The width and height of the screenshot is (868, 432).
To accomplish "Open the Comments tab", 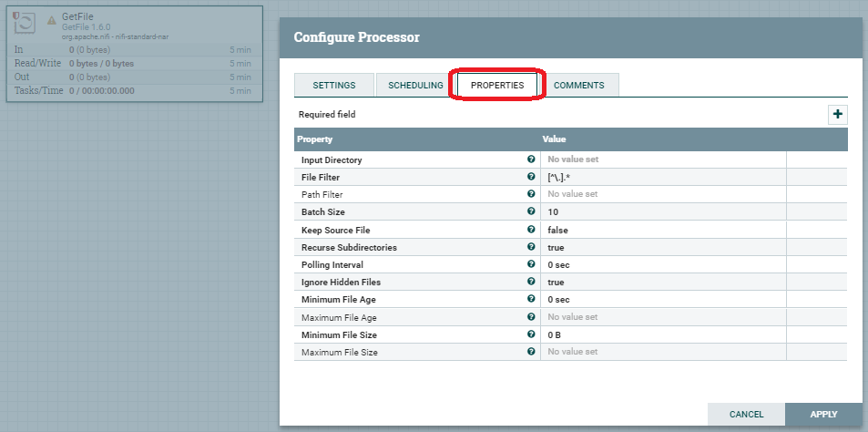I will pos(578,85).
